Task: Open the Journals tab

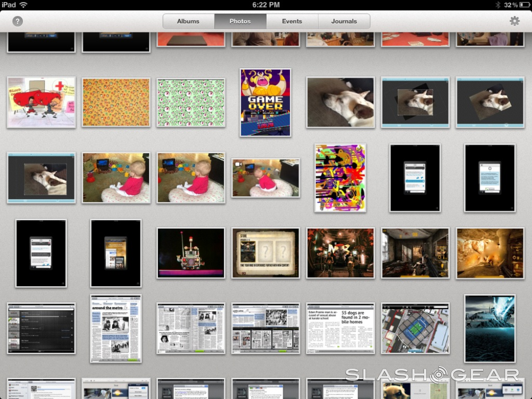Action: click(x=344, y=21)
